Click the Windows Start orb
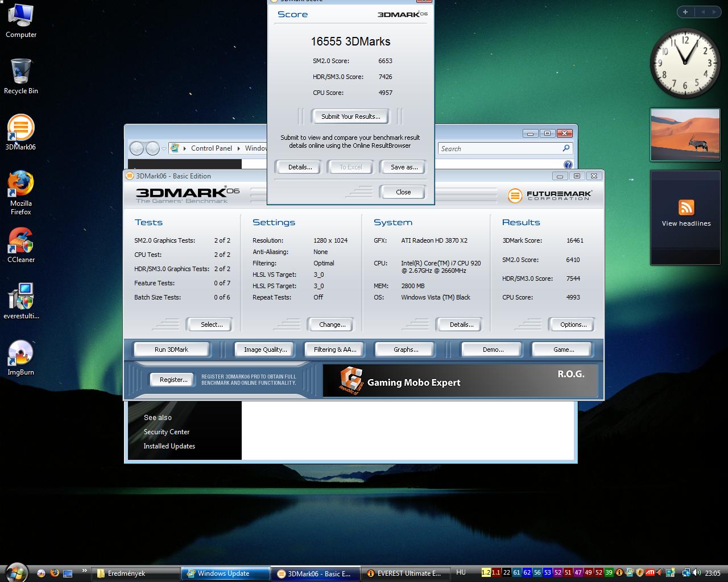Screen dimensions: 728x582 [x=16, y=572]
